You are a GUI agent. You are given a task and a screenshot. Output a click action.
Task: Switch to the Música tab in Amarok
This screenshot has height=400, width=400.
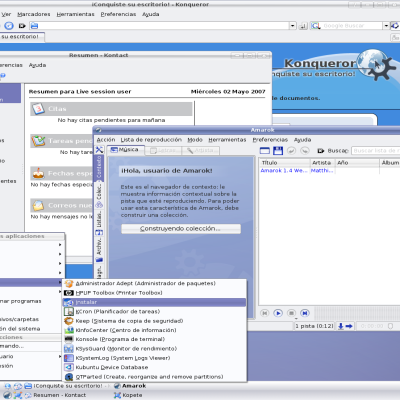pos(126,150)
